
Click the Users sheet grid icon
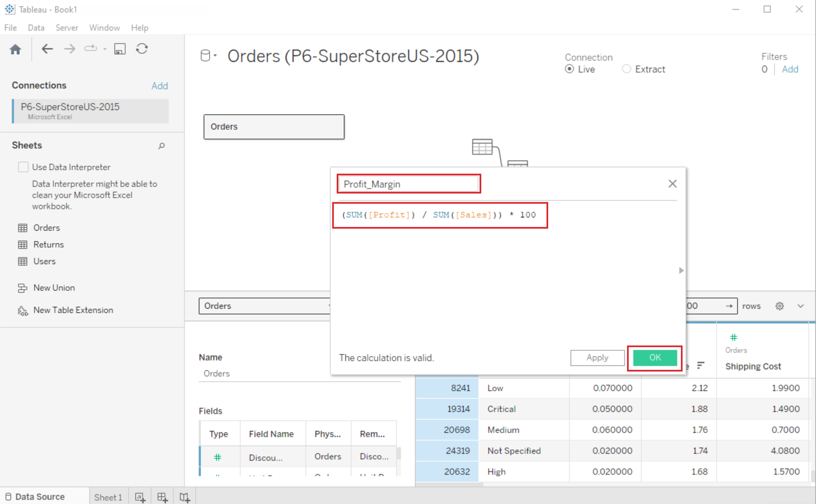tap(23, 261)
